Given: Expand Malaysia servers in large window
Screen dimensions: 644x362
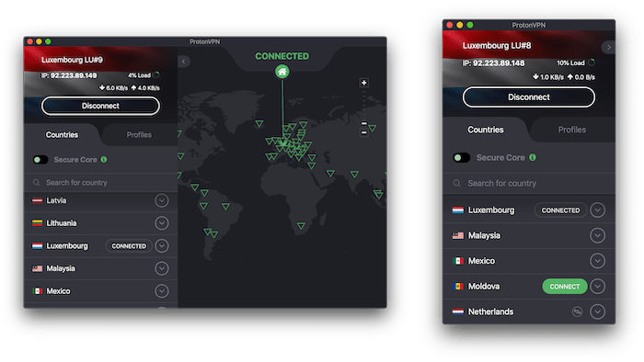Looking at the screenshot, I should pyautogui.click(x=162, y=268).
